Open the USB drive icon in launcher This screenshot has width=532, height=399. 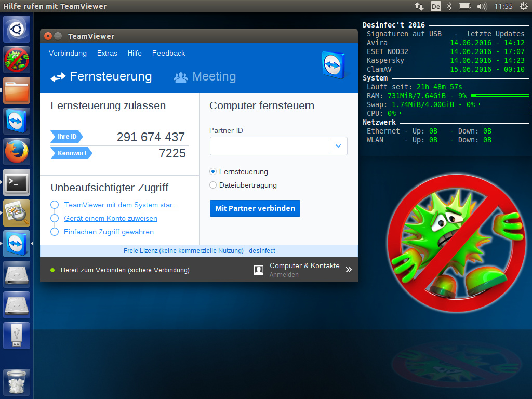click(17, 336)
